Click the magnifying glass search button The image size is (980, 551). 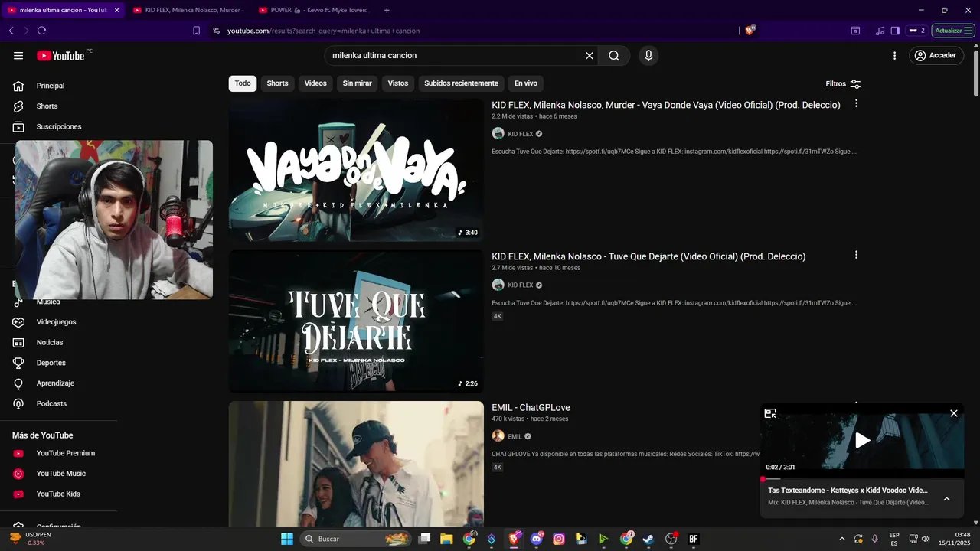pos(614,56)
